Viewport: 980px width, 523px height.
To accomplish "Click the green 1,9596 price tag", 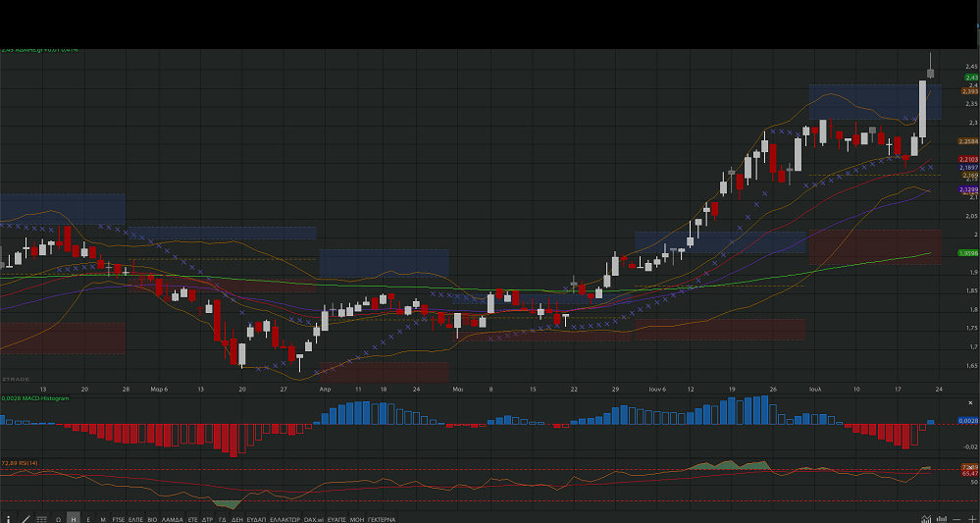I will click(968, 253).
